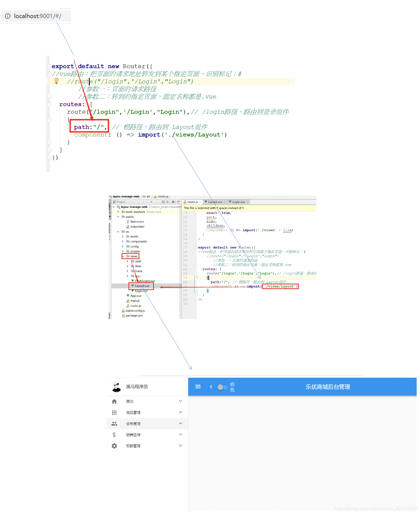Select Layout.vue in the project tree

140,286
